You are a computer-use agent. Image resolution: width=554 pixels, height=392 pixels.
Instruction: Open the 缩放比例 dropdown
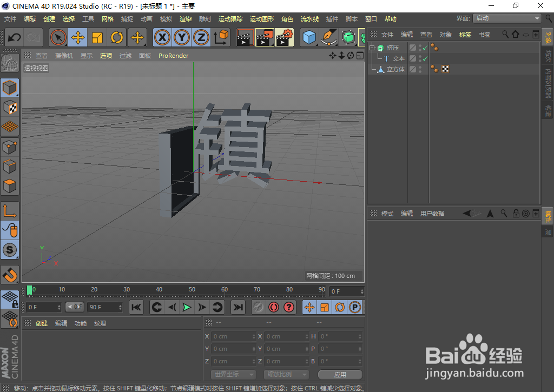click(x=286, y=374)
